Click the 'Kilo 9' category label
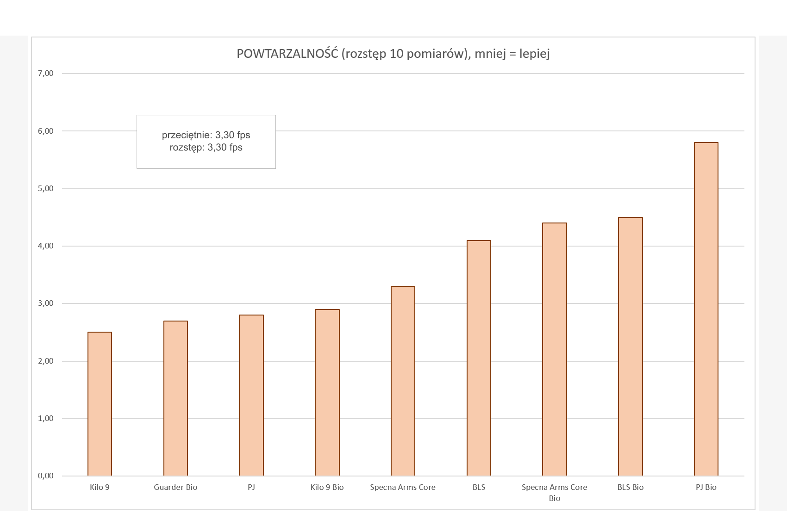This screenshot has height=532, width=787. pos(100,487)
